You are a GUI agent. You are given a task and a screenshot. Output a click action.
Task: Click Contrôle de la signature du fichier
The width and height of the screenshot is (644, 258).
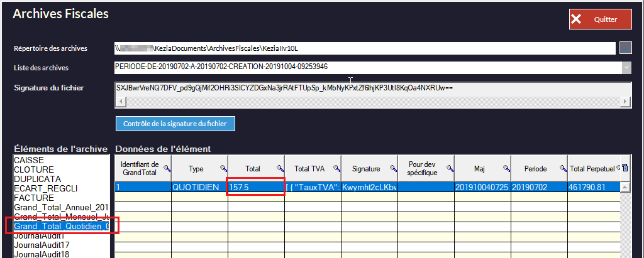pyautogui.click(x=175, y=124)
